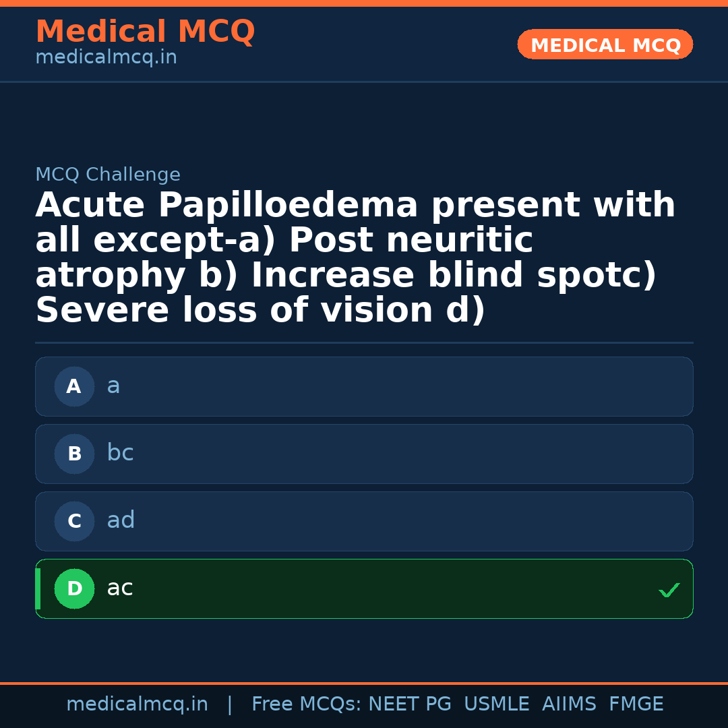Image resolution: width=728 pixels, height=728 pixels.
Task: Click the circular A option badge
Action: [74, 386]
